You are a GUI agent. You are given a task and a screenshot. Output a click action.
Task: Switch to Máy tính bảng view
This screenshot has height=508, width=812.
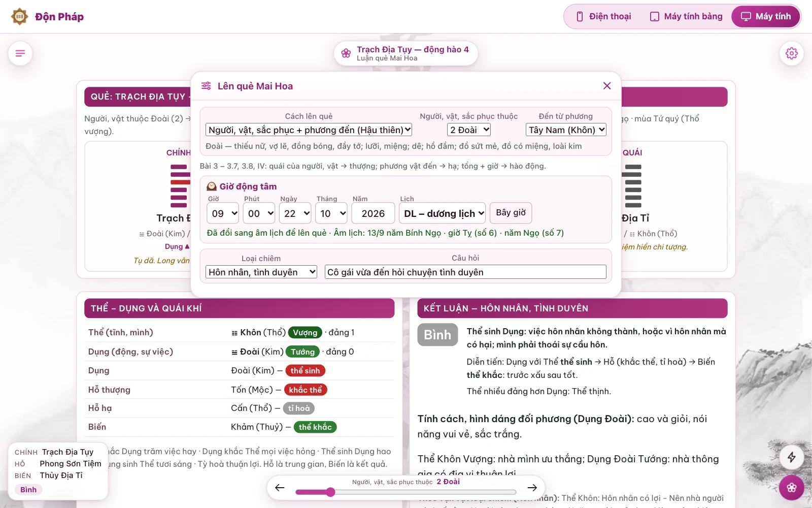click(686, 17)
